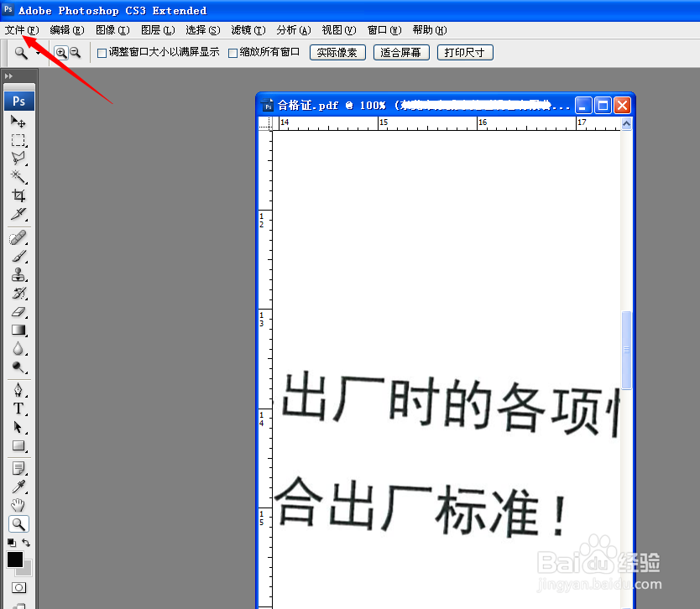Select the Eraser tool
This screenshot has height=609, width=700.
18,313
